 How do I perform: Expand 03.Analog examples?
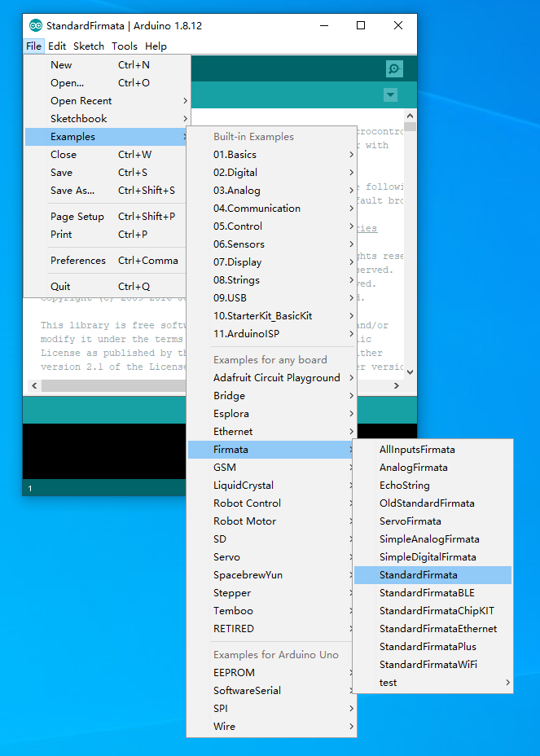click(x=271, y=191)
